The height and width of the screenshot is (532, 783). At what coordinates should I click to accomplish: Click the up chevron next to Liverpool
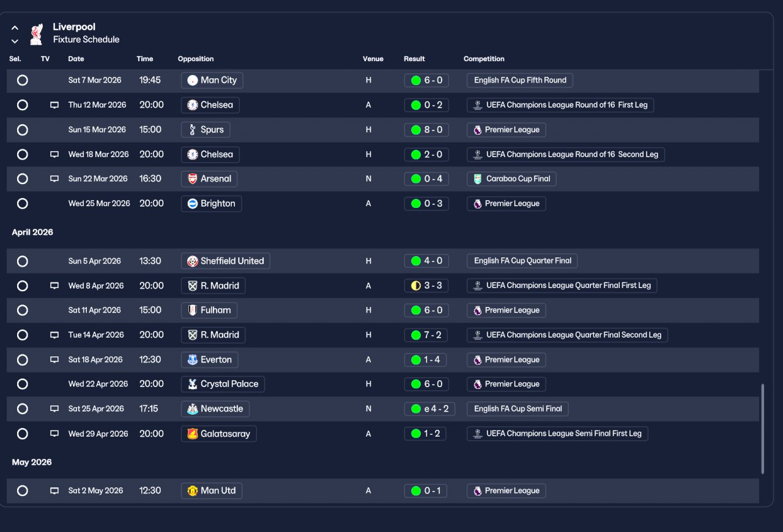pos(15,28)
